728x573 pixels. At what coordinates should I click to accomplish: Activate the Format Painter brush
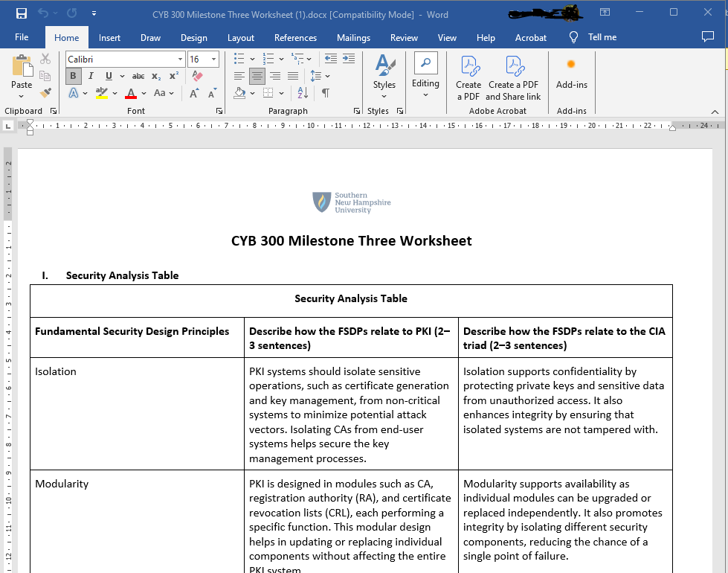click(x=45, y=92)
